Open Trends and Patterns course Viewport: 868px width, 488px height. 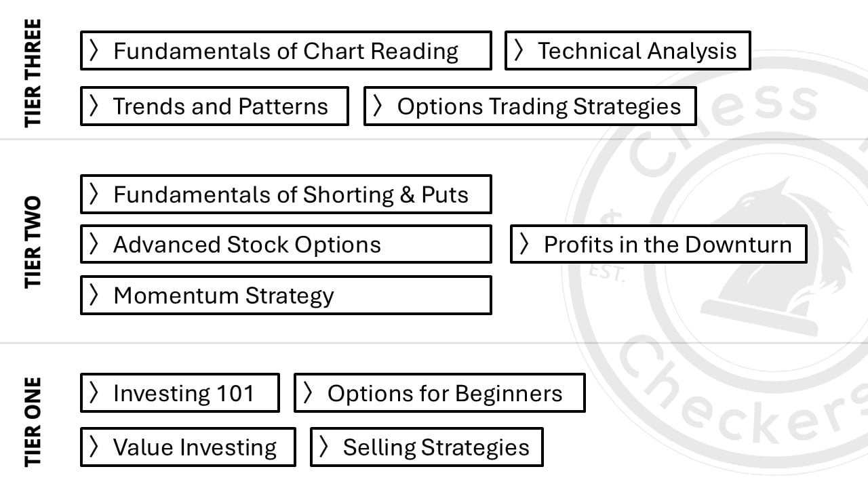pos(214,106)
